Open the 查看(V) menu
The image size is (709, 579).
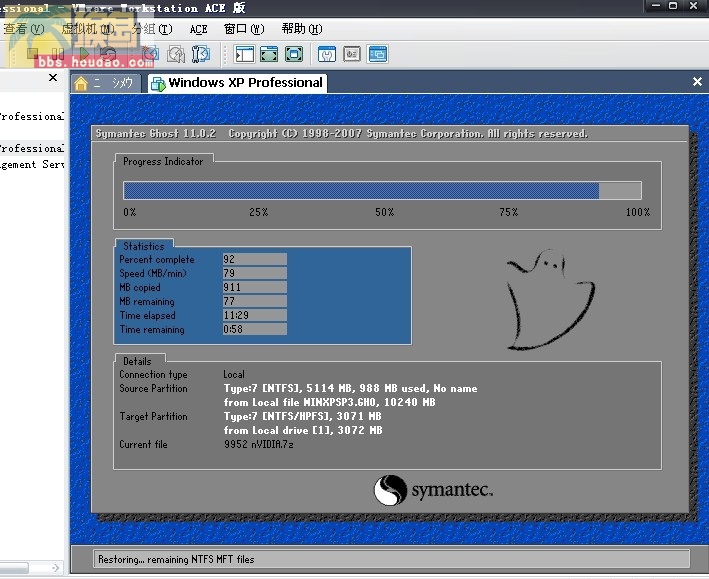[x=24, y=29]
